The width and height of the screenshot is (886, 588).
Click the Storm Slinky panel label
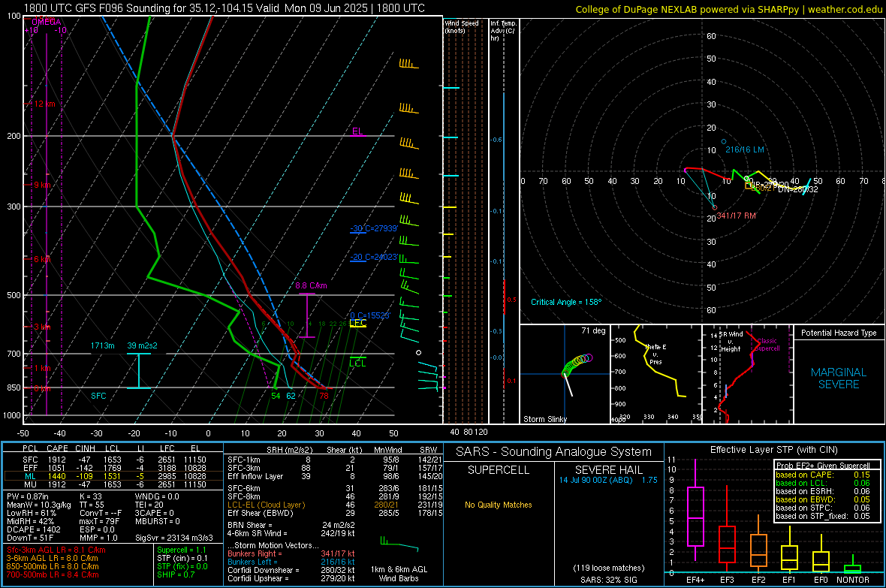click(x=545, y=419)
